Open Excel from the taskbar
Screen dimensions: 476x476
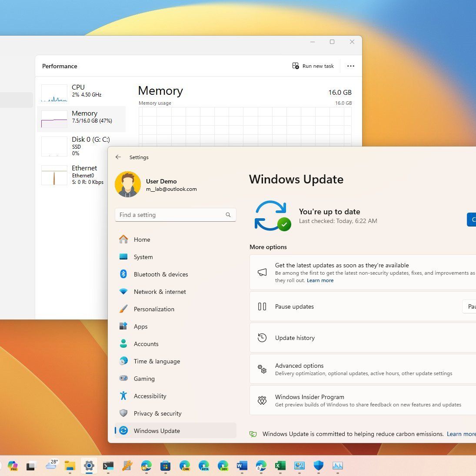pyautogui.click(x=280, y=466)
